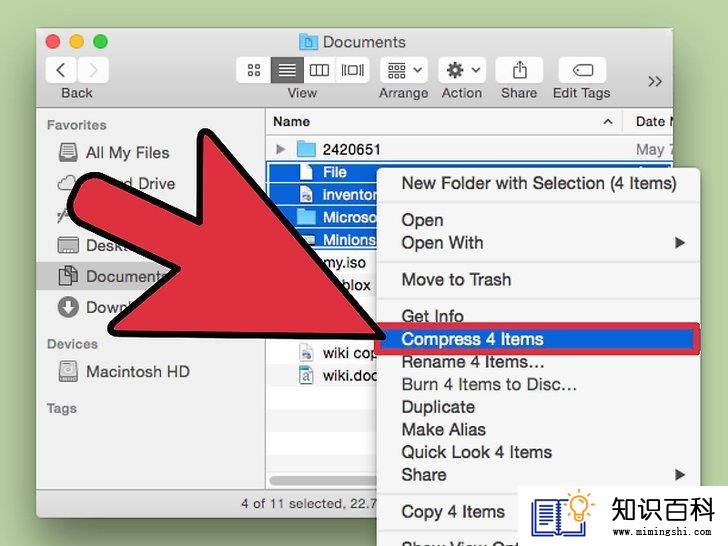This screenshot has height=546, width=728.
Task: Switch to icon view
Action: [254, 70]
